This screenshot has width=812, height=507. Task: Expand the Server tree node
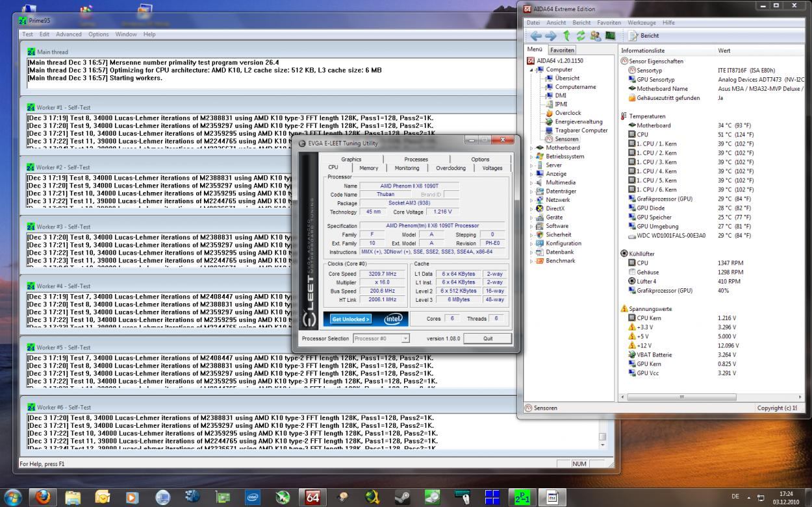click(531, 165)
